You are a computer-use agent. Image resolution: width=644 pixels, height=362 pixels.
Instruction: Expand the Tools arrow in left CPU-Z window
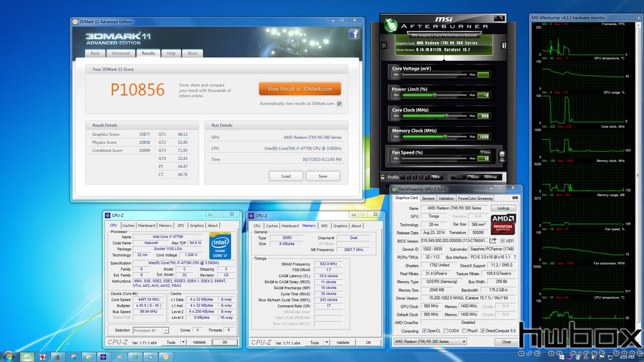click(x=183, y=342)
